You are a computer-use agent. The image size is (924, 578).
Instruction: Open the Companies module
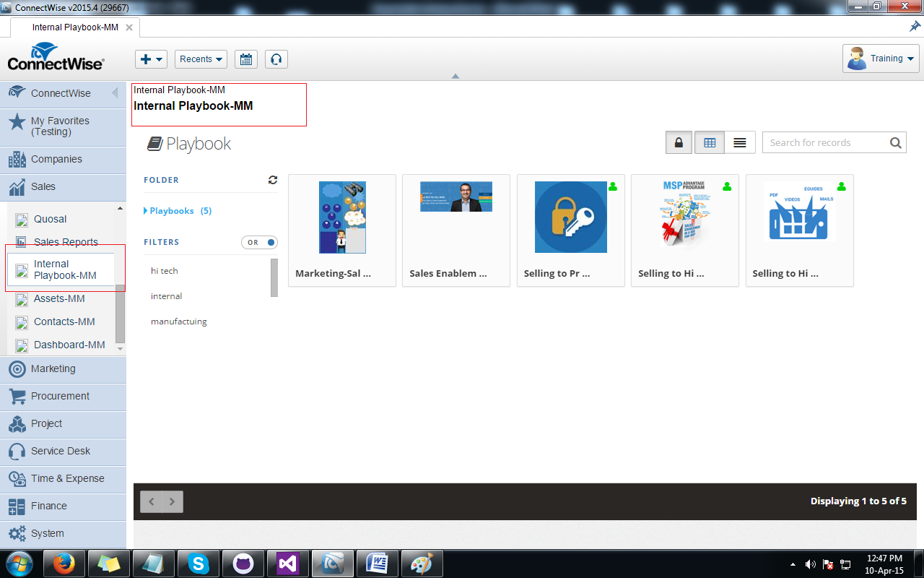click(63, 159)
